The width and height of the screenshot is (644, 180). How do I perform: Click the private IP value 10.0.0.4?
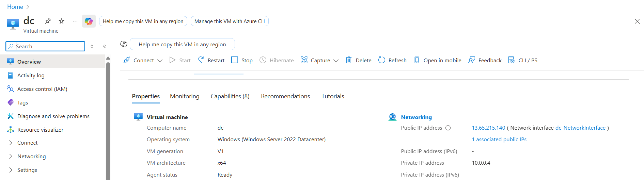[x=481, y=163]
